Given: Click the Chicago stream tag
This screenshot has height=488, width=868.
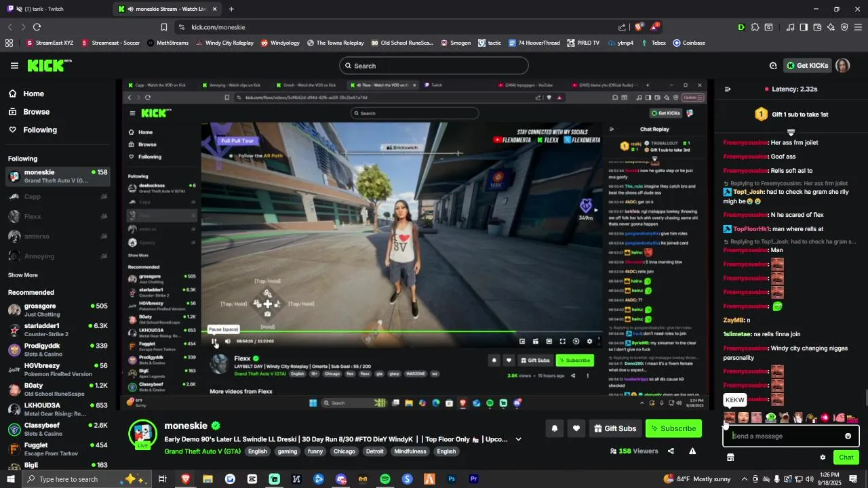Looking at the screenshot, I should pos(344,451).
